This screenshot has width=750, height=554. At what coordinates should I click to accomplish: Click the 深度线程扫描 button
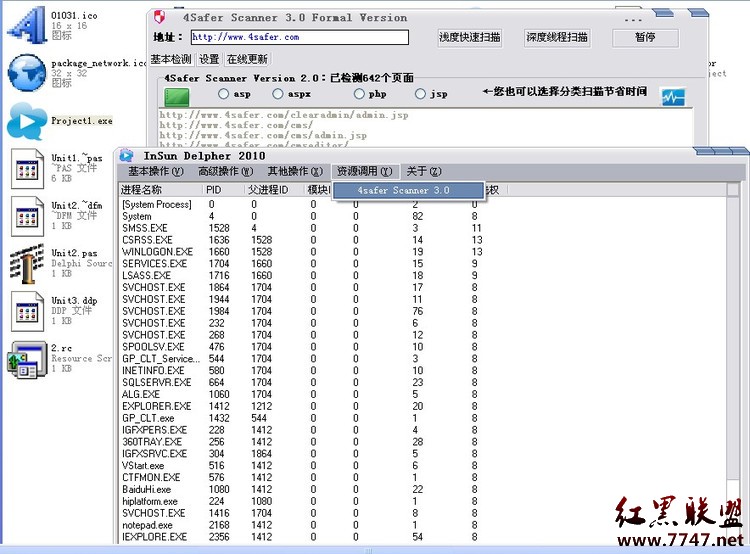557,37
